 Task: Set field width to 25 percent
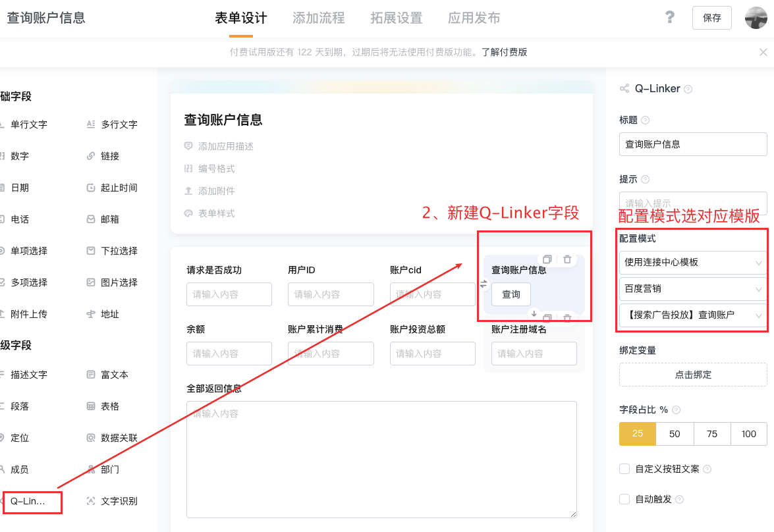(638, 434)
